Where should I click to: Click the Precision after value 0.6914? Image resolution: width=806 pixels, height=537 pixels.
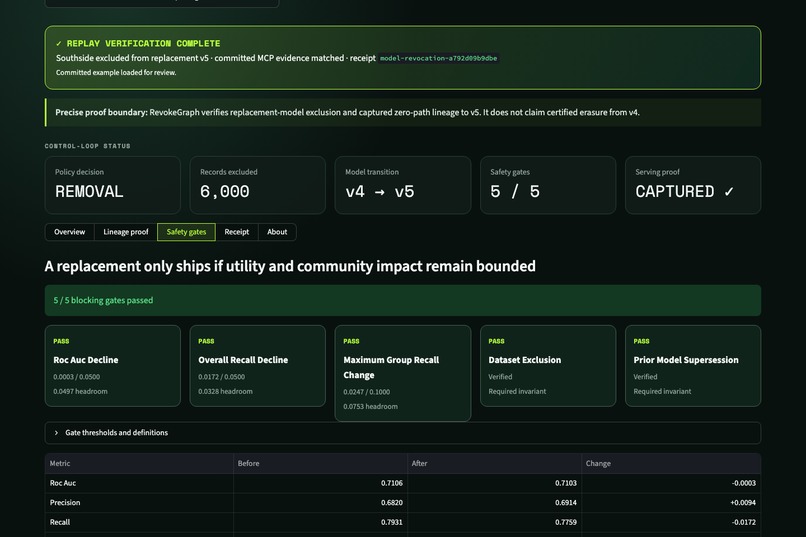point(565,503)
